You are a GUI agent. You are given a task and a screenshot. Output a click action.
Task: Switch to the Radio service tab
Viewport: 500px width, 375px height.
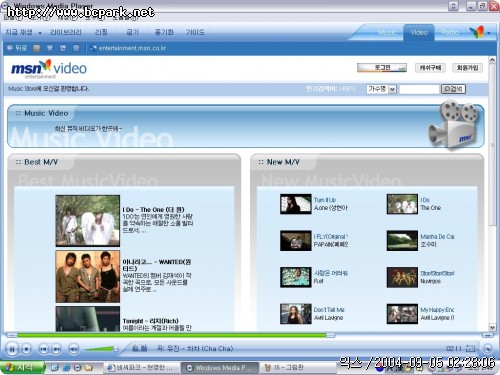(450, 32)
